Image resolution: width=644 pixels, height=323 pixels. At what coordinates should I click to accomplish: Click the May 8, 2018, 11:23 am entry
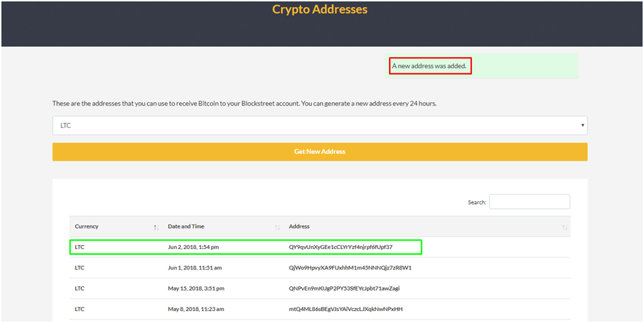(x=196, y=309)
